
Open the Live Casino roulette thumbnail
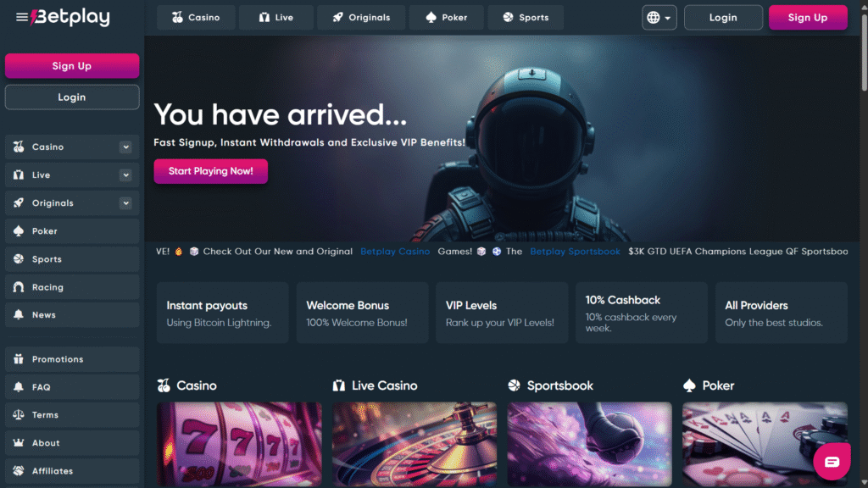[x=414, y=444]
